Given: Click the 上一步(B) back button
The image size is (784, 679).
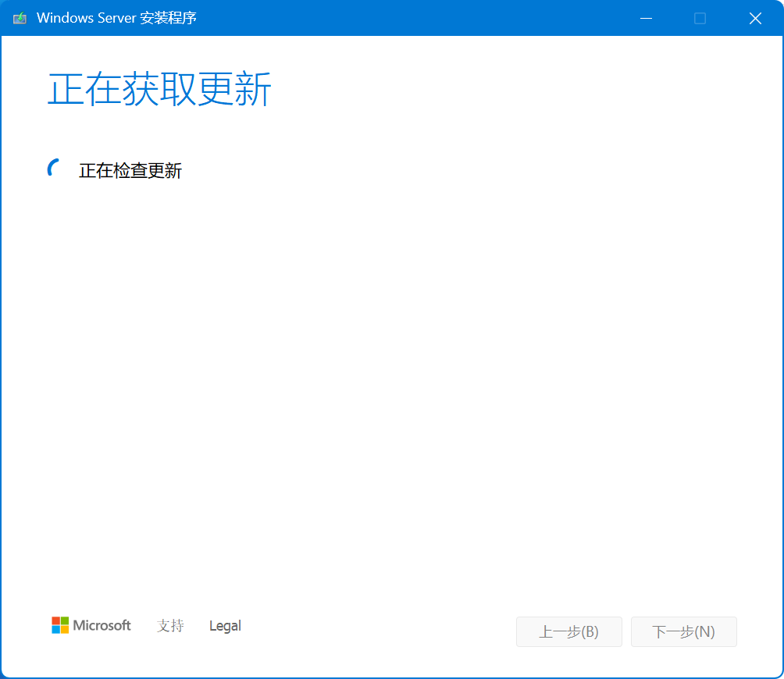Looking at the screenshot, I should (x=569, y=631).
